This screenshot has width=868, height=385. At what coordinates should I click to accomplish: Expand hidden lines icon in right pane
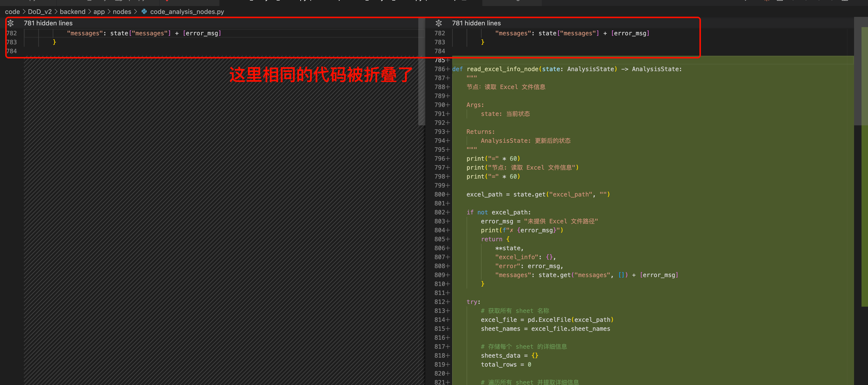[438, 23]
